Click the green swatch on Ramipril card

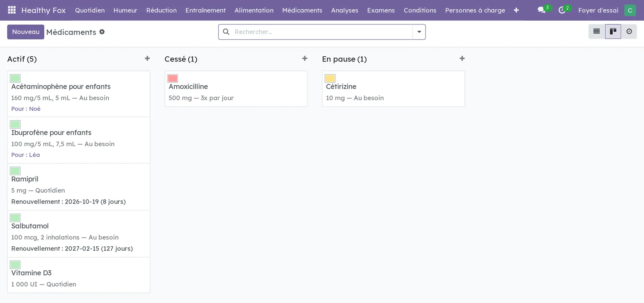tap(15, 171)
